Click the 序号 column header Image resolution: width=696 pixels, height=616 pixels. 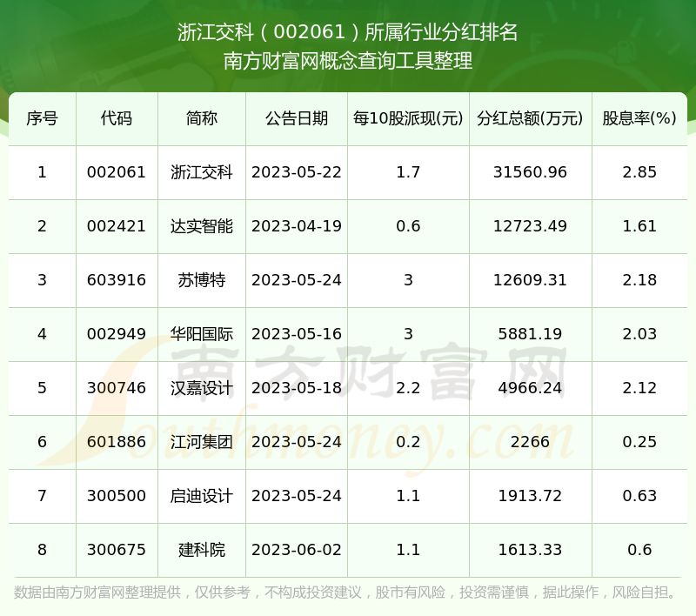point(42,118)
